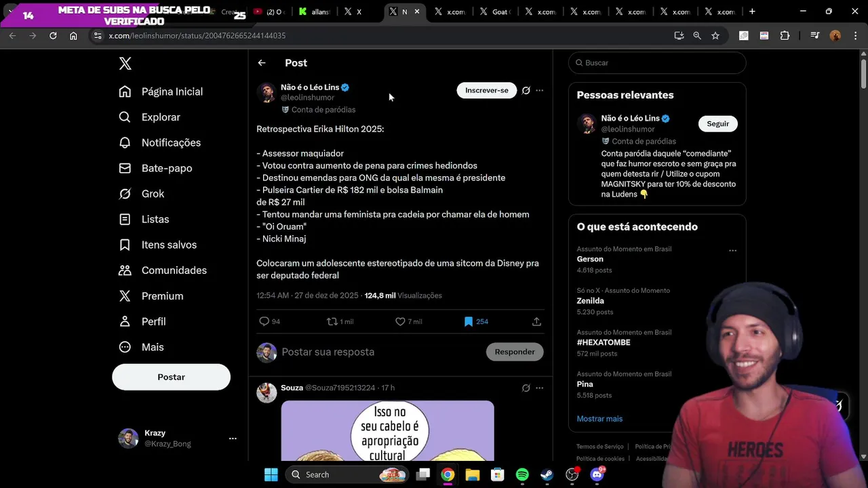The image size is (868, 488).
Task: Open new browser tab with plus
Action: (x=752, y=12)
